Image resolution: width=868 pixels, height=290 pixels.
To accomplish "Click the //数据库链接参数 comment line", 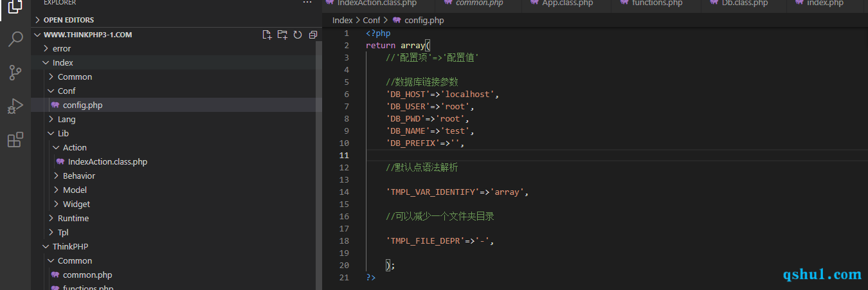I will pos(422,82).
